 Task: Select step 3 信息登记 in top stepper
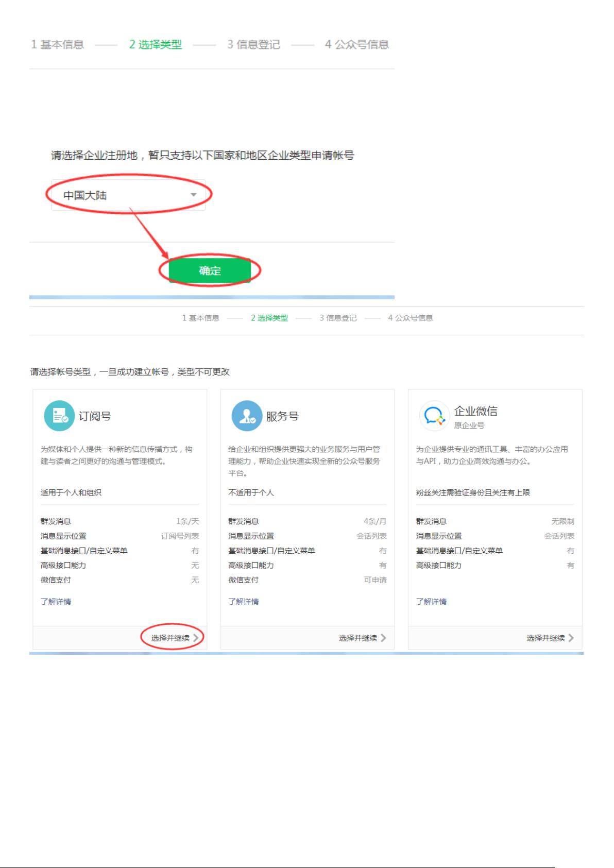[253, 45]
